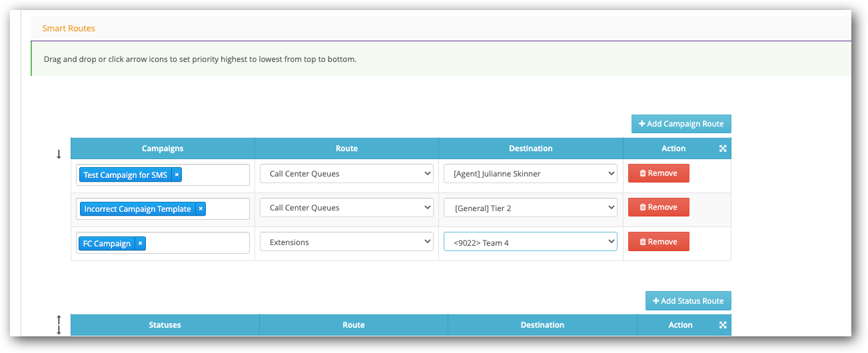Open Extensions route dropdown

346,242
